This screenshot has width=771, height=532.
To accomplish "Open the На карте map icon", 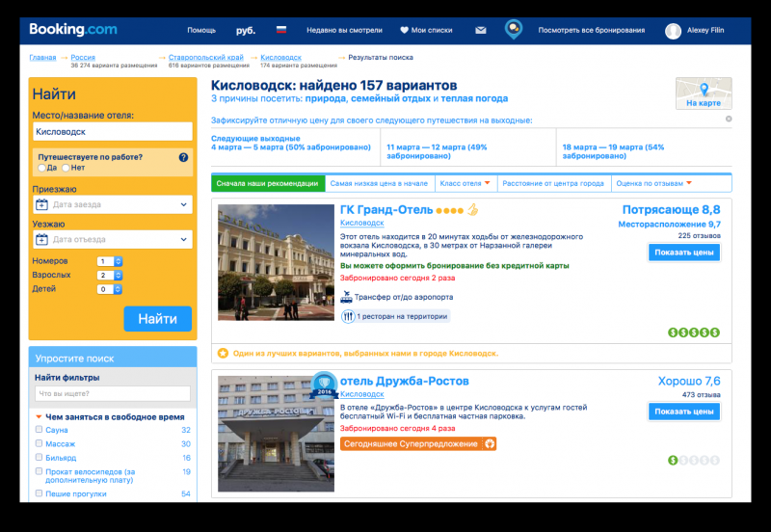I will pos(704,93).
